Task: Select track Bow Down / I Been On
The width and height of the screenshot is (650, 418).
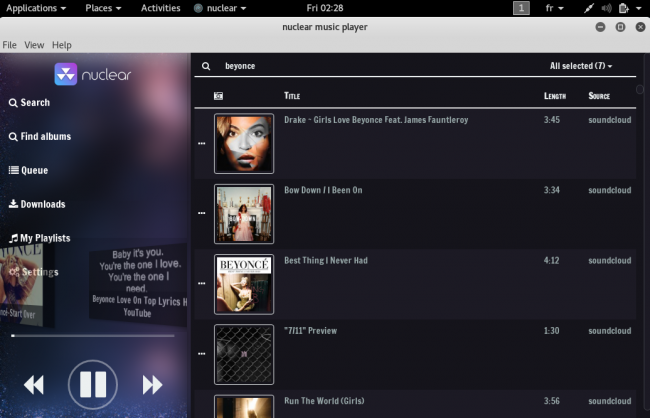Action: [x=323, y=190]
